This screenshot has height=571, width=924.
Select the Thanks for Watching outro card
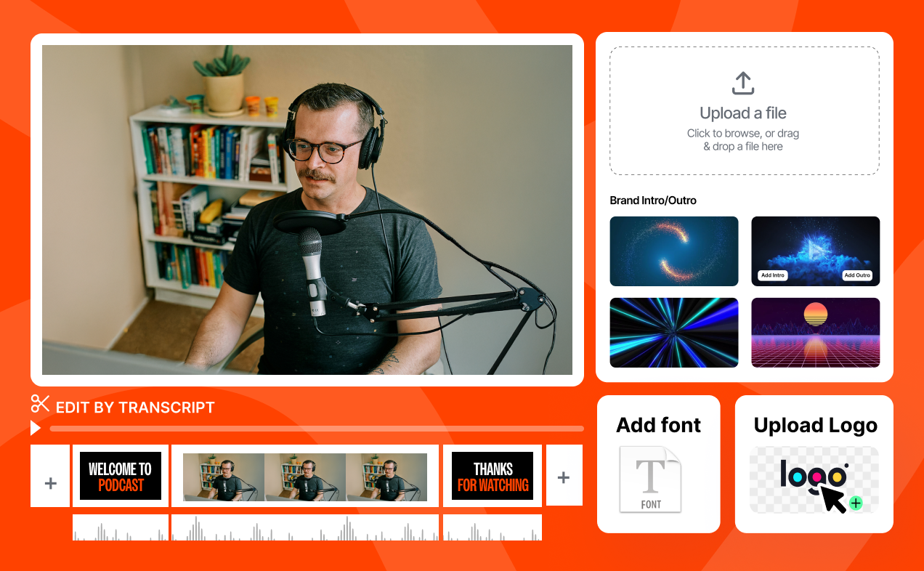(x=493, y=476)
